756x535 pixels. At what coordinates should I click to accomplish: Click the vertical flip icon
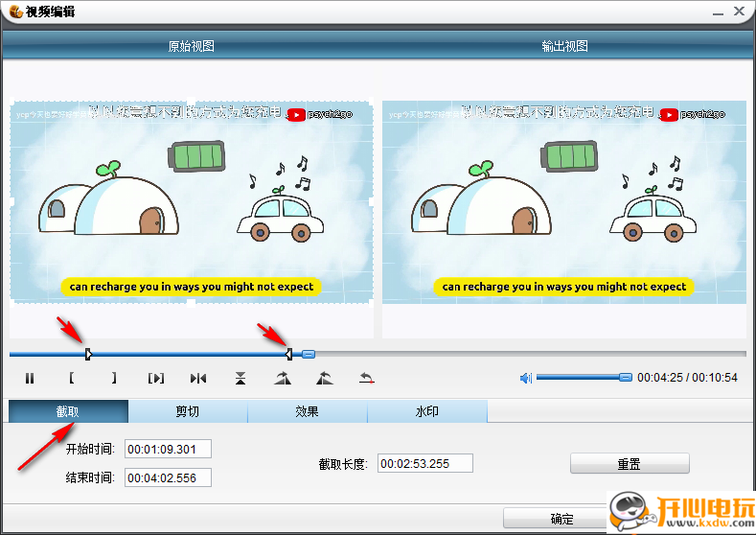pyautogui.click(x=241, y=378)
